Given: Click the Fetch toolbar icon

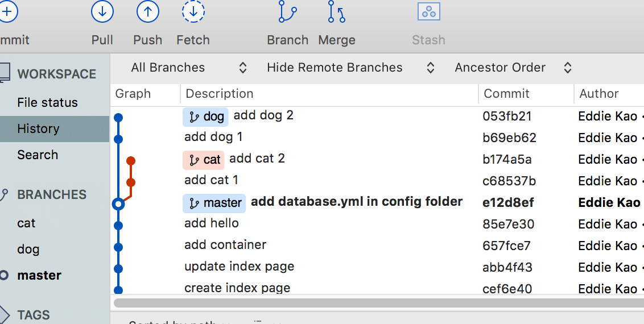Looking at the screenshot, I should [x=193, y=12].
